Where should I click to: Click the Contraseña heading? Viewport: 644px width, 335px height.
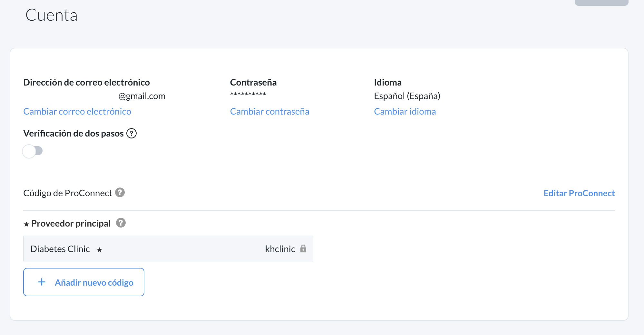[253, 82]
